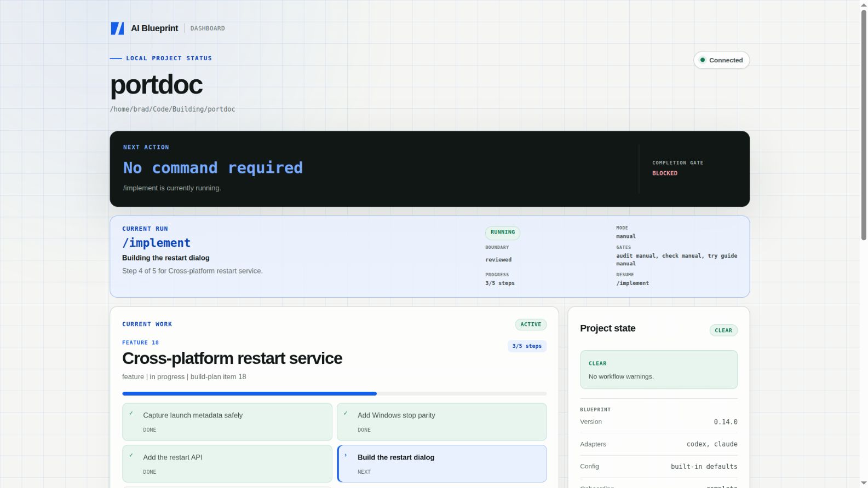
Task: Click the feature progress bar
Action: 335,393
